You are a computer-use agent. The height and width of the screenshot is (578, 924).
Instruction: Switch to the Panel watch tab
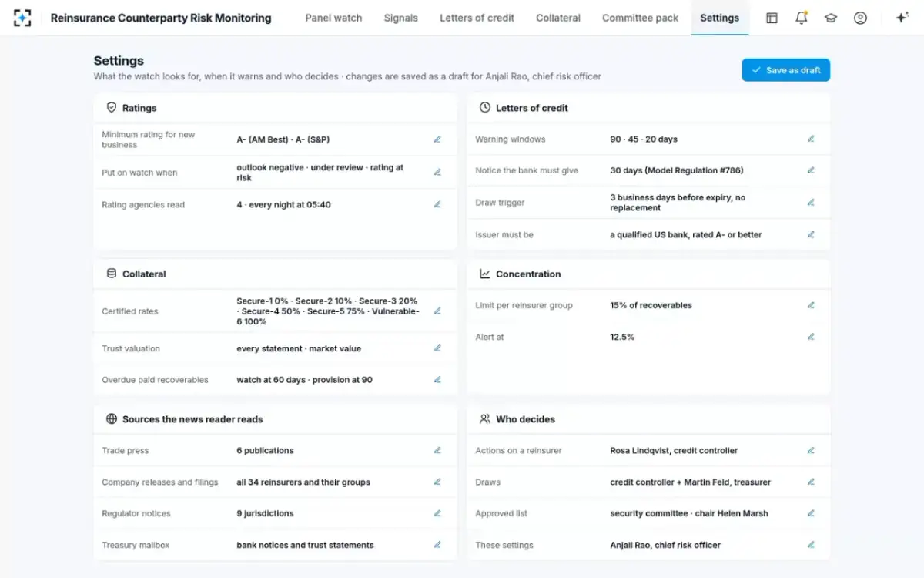click(333, 18)
